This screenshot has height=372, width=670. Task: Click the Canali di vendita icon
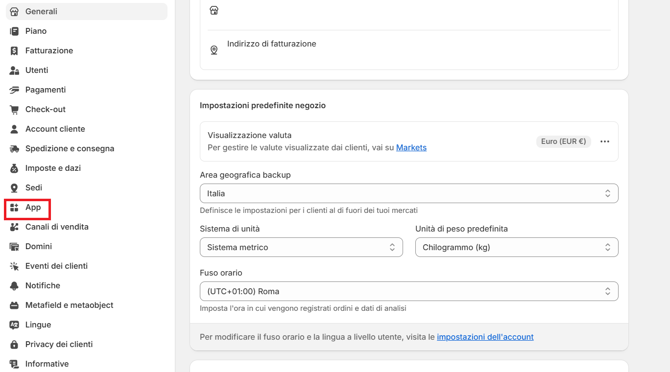click(x=14, y=227)
